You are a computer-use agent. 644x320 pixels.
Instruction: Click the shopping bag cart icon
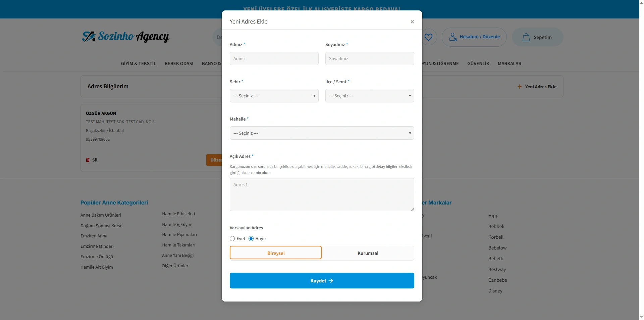tap(526, 37)
